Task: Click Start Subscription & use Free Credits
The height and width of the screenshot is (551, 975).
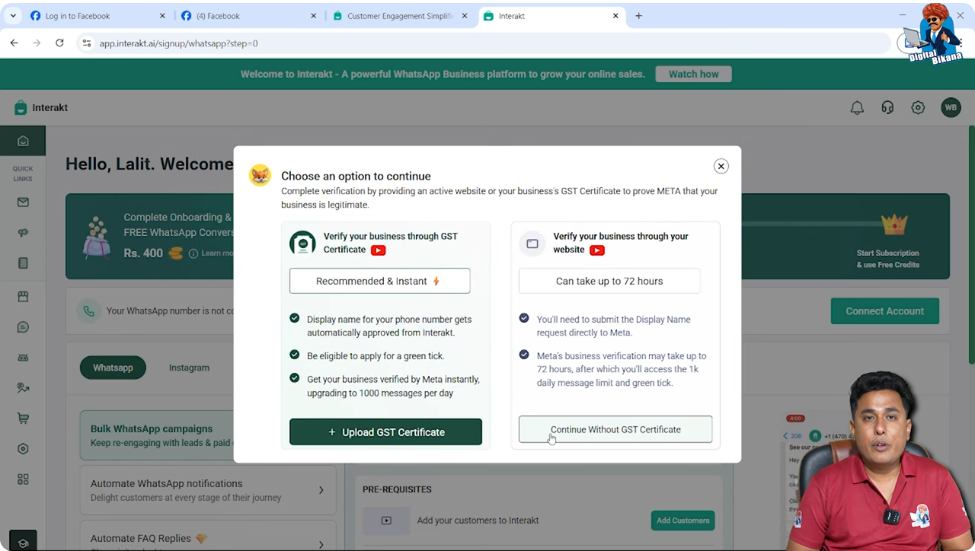Action: click(x=888, y=259)
